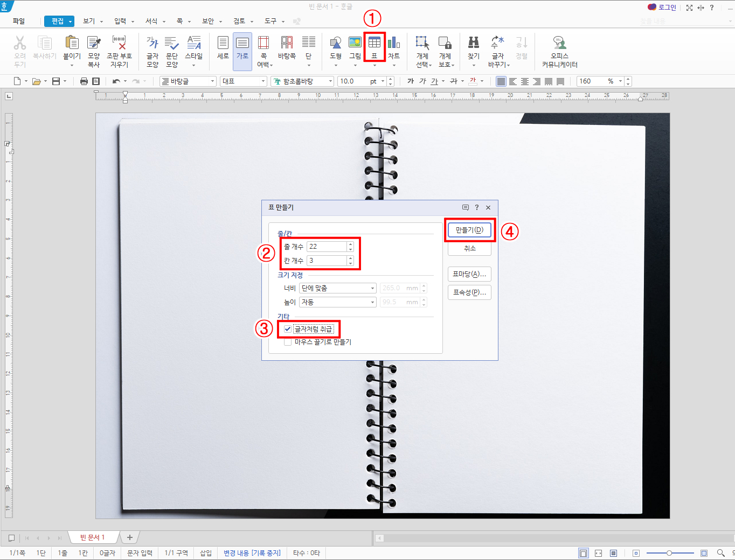The height and width of the screenshot is (560, 735).
Task: Toggle italic 가 formatting button
Action: (x=422, y=81)
